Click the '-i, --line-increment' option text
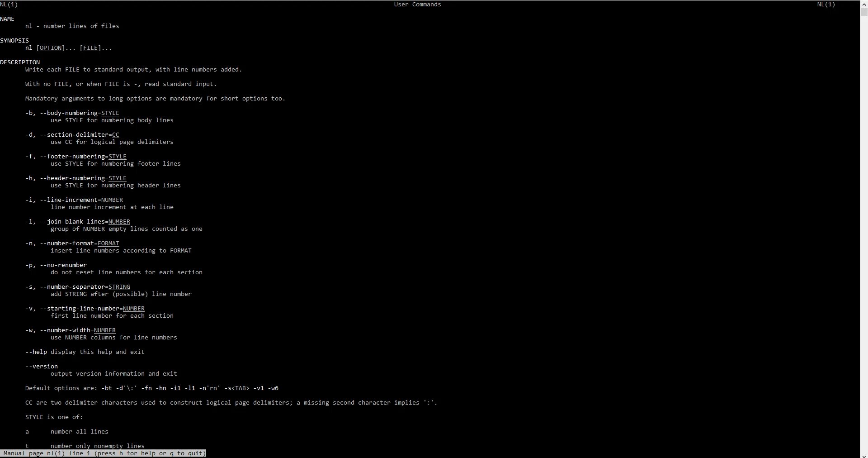The height and width of the screenshot is (458, 868). (61, 200)
